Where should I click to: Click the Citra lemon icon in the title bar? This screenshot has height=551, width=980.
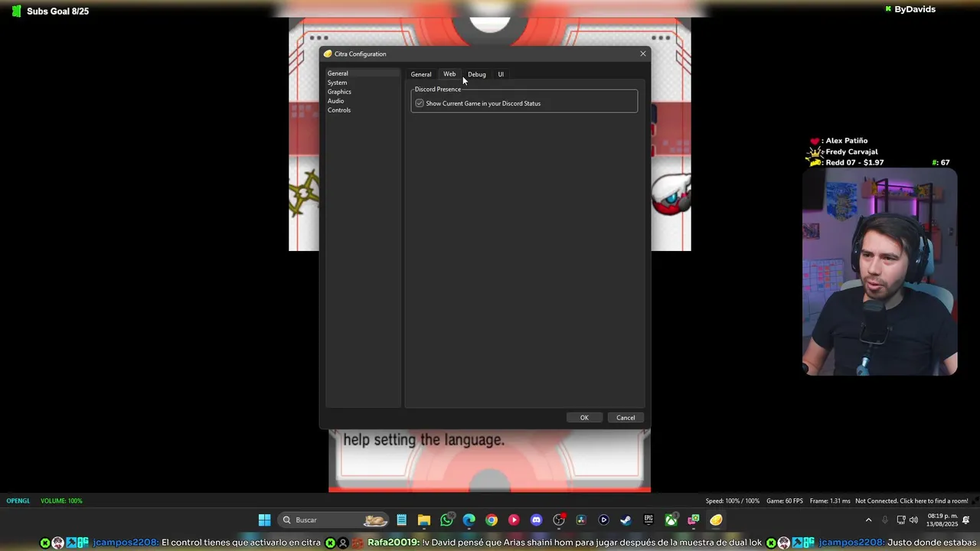tap(328, 54)
